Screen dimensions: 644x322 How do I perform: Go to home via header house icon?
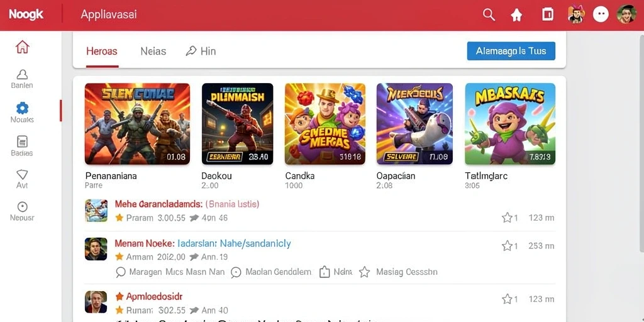516,15
